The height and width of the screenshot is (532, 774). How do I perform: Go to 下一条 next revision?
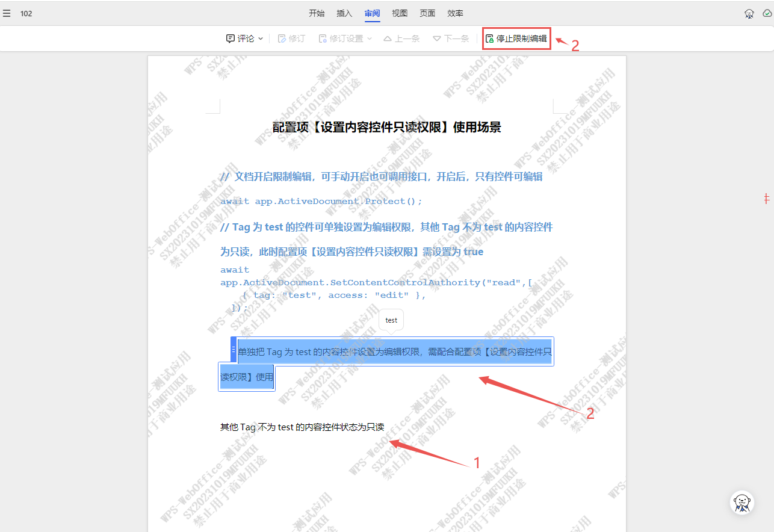[x=451, y=39]
